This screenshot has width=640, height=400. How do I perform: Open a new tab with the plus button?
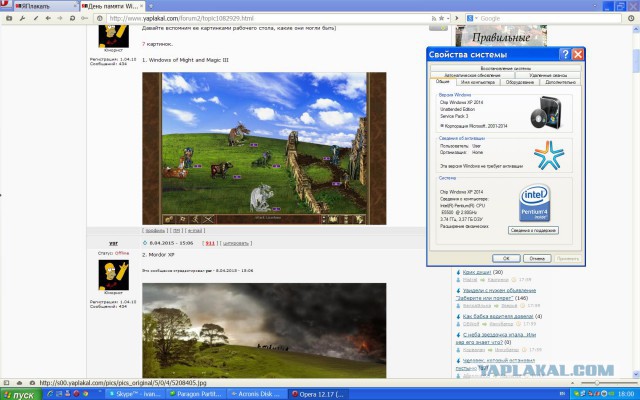point(151,6)
